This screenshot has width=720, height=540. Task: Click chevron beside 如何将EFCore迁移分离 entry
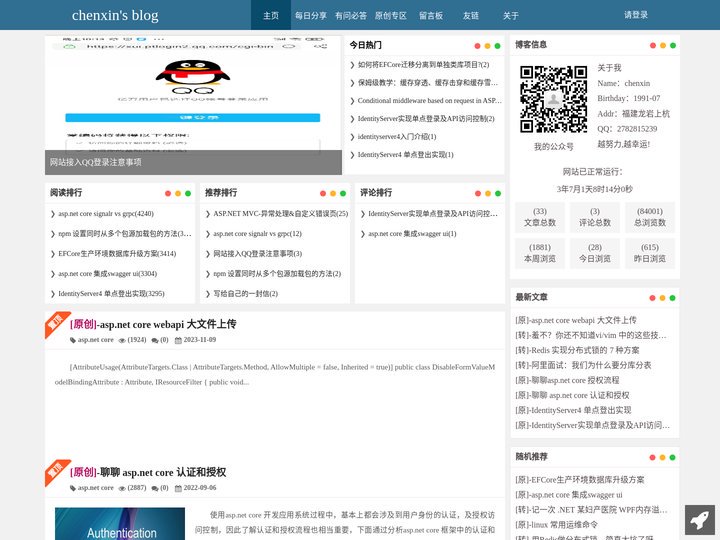[x=352, y=65]
